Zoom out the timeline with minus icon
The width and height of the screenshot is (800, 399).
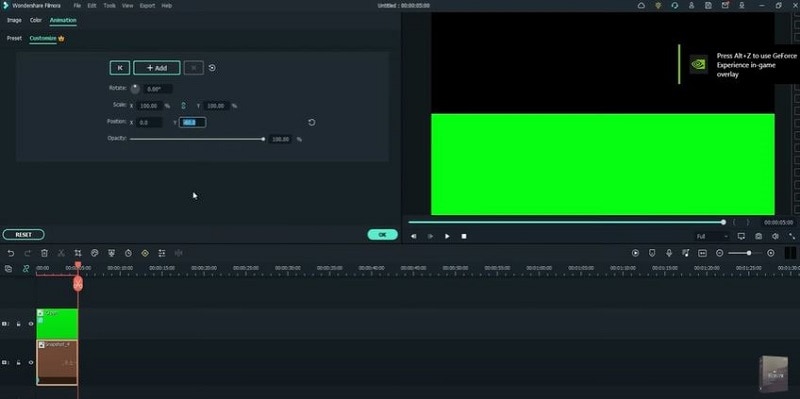click(x=719, y=253)
